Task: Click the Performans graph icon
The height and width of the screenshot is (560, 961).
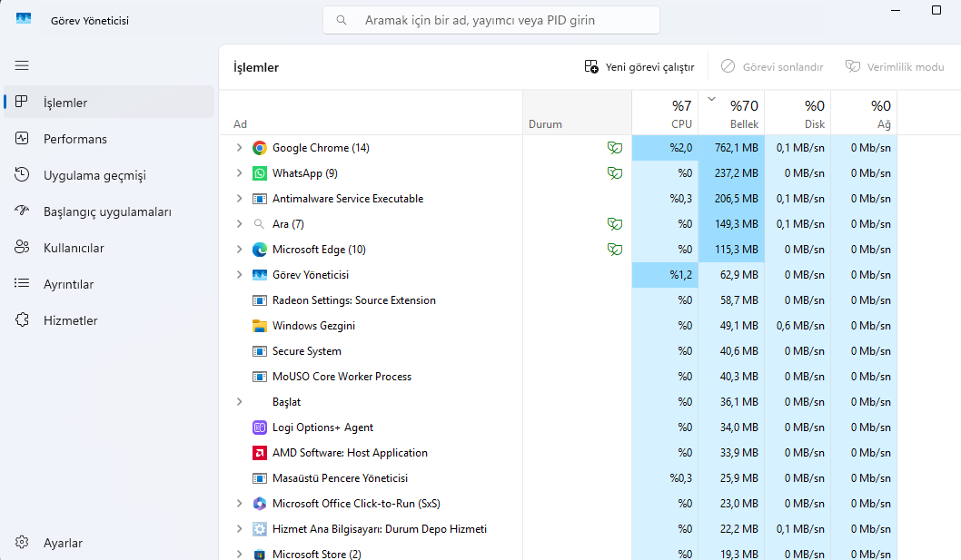Action: click(22, 139)
